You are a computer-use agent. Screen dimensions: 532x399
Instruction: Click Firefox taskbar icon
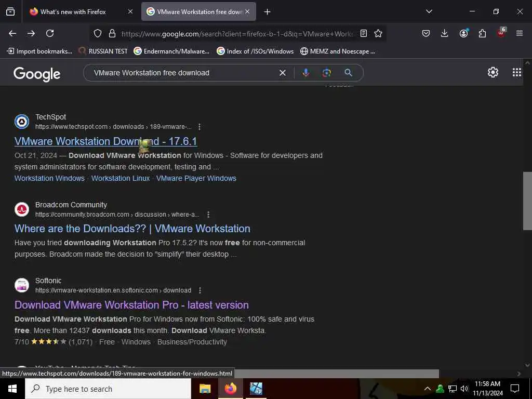[230, 389]
